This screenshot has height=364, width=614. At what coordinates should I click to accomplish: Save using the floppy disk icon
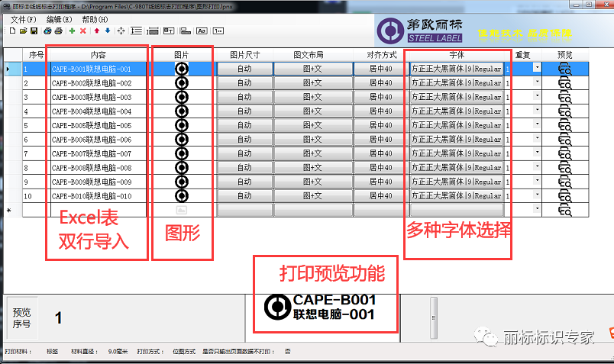(x=34, y=31)
